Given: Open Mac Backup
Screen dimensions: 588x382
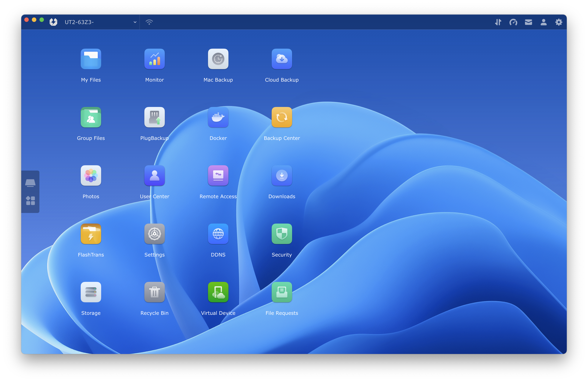Looking at the screenshot, I should click(x=218, y=59).
